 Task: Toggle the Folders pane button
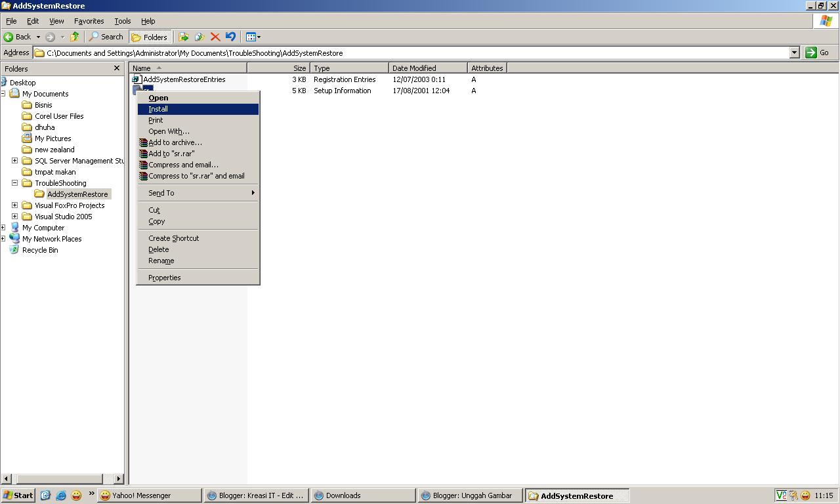point(150,37)
